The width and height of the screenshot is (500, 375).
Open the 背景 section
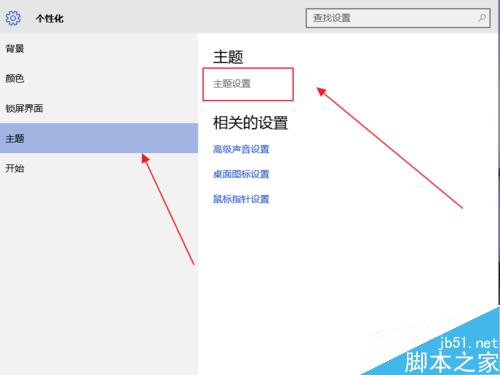point(99,49)
